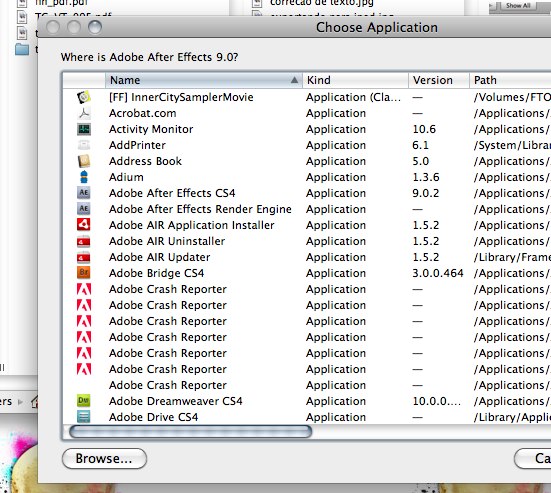Click the Adobe Bridge CS4 Br icon
The image size is (551, 493).
pyautogui.click(x=84, y=273)
